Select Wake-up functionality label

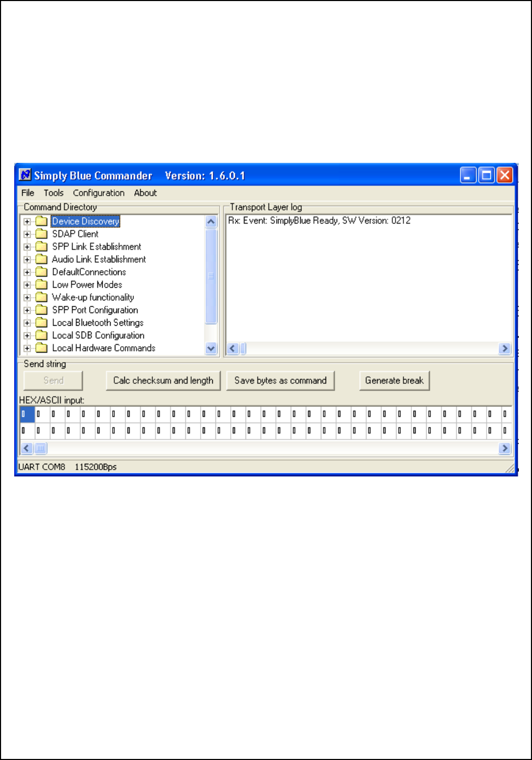(93, 297)
